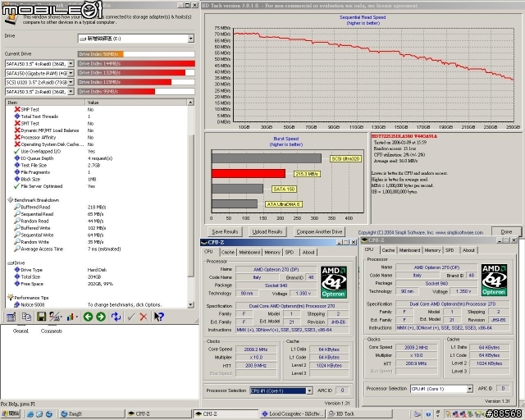The image size is (525, 420).
Task: Select the Free Space row
Action: coord(97,284)
